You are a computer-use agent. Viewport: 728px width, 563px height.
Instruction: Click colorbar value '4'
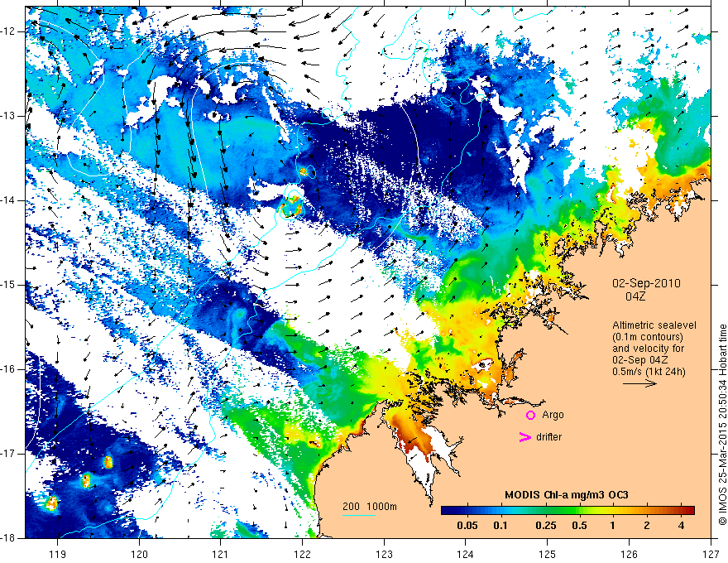click(681, 526)
